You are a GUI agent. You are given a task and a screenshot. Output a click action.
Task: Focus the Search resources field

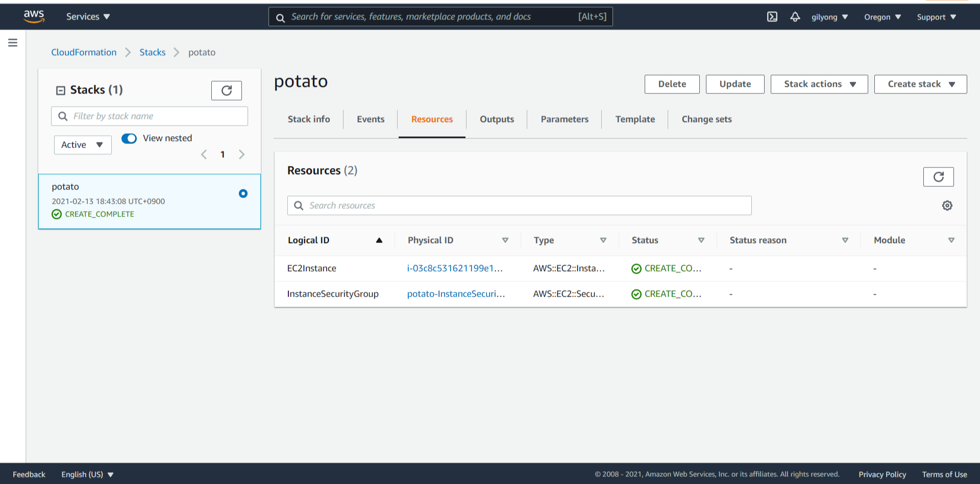point(519,205)
